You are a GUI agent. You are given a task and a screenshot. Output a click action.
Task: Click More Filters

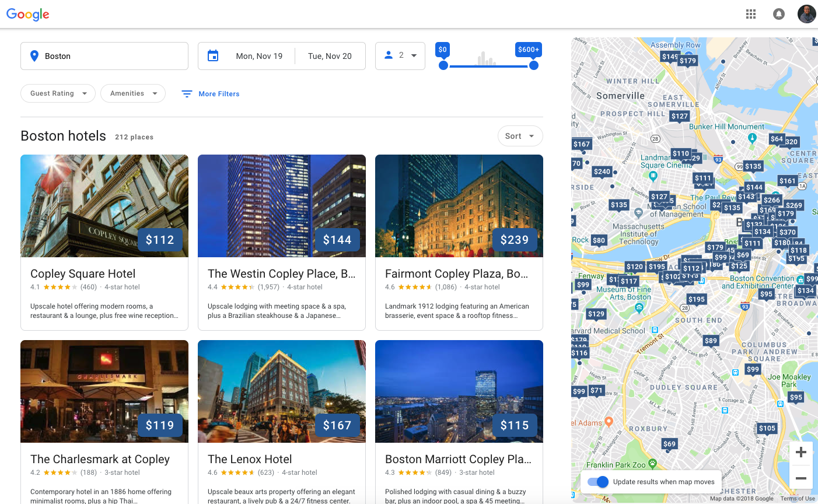pyautogui.click(x=219, y=94)
